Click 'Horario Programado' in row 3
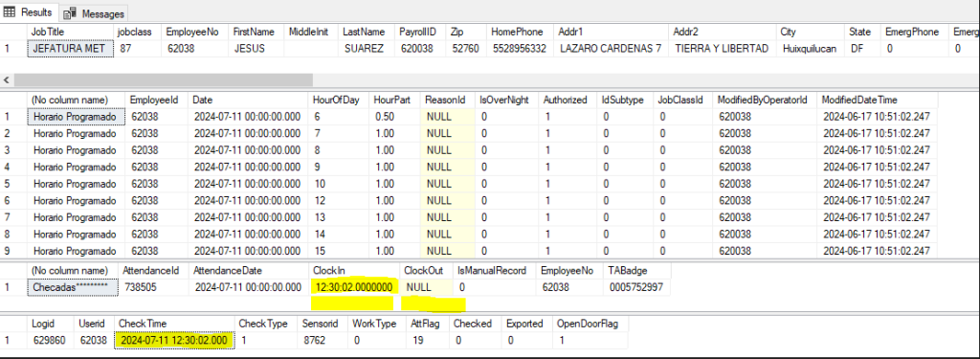 point(77,150)
